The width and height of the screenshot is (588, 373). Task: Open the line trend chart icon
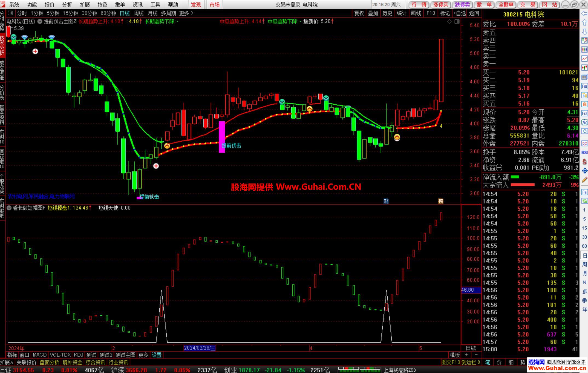(x=584, y=59)
